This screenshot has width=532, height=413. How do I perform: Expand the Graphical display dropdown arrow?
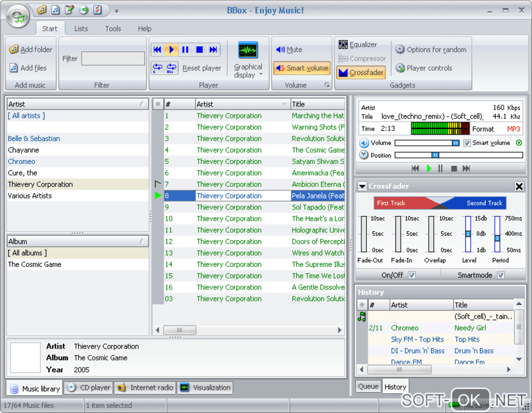261,75
